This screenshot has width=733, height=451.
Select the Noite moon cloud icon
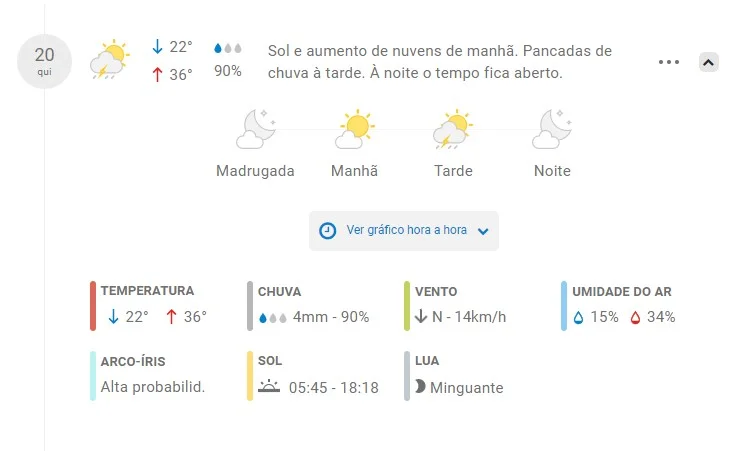coord(552,129)
